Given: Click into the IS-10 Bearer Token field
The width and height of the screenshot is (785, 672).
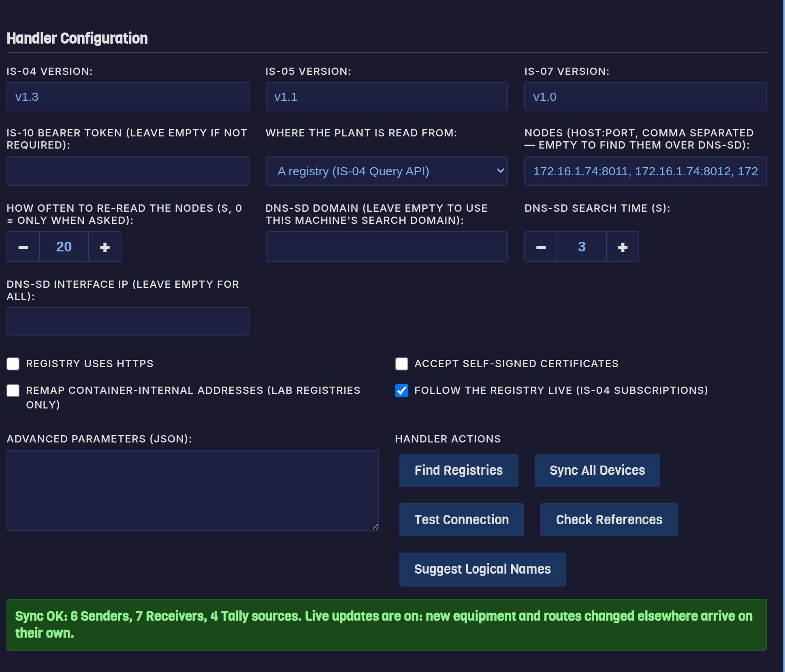Looking at the screenshot, I should (128, 171).
